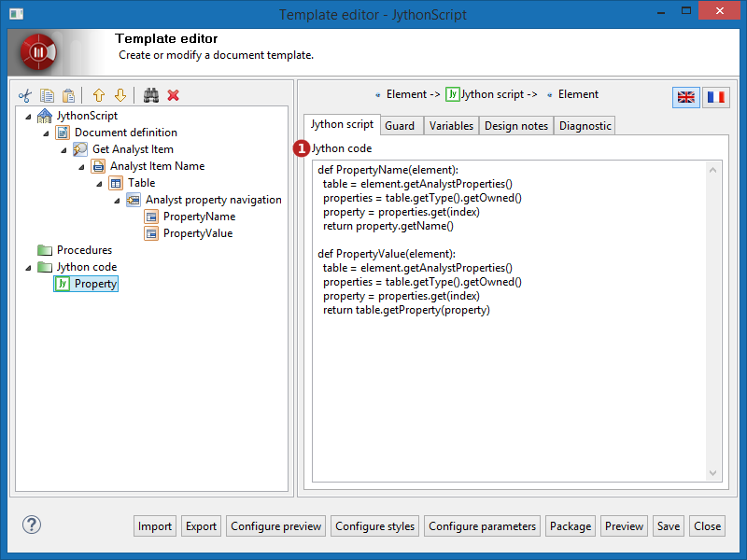Image resolution: width=747 pixels, height=560 pixels.
Task: Open Configure styles
Action: (x=375, y=526)
